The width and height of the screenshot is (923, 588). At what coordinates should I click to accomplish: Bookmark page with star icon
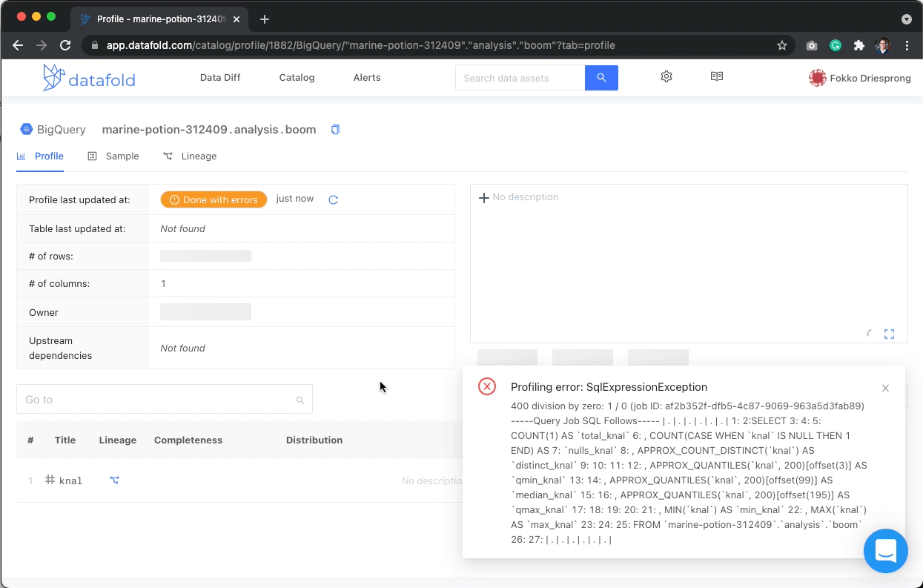pos(782,45)
